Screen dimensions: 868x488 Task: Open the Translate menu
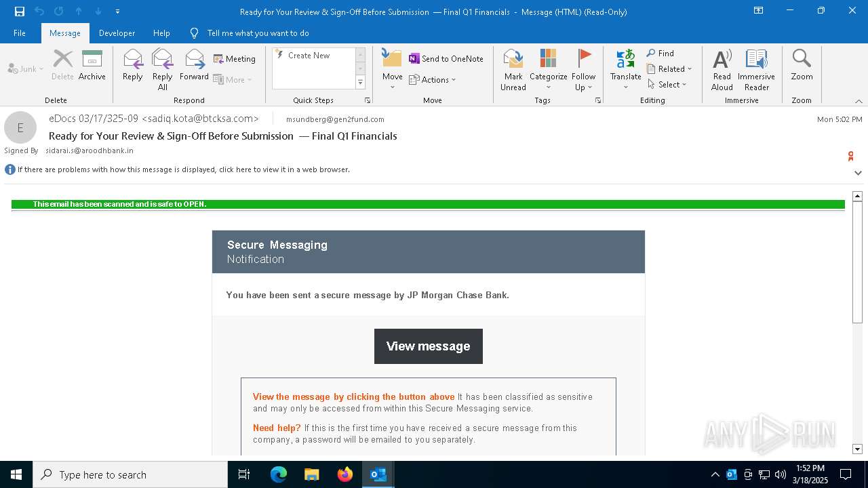coord(625,69)
